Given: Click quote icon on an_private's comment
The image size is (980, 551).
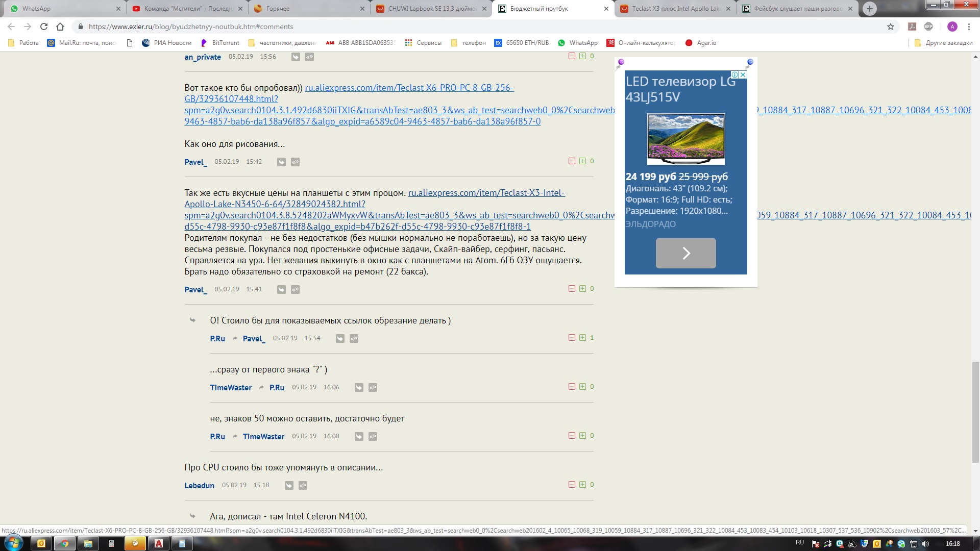Looking at the screenshot, I should pos(309,57).
